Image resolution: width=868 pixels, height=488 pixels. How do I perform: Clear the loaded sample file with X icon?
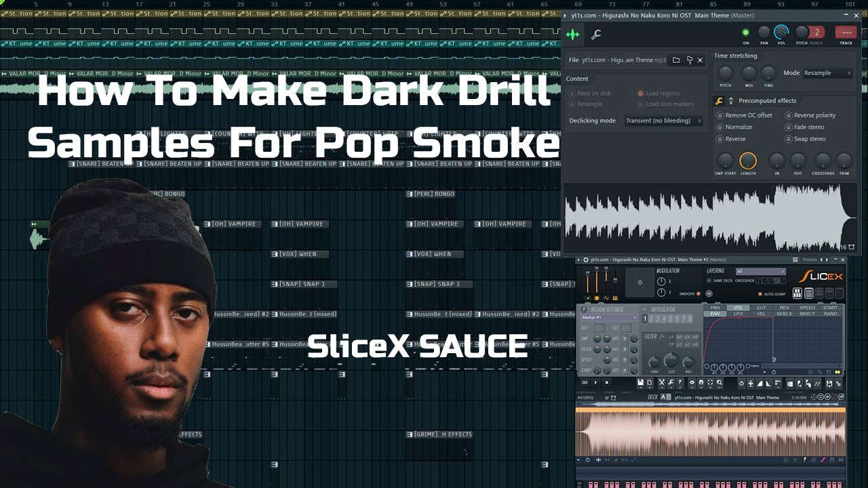point(701,60)
